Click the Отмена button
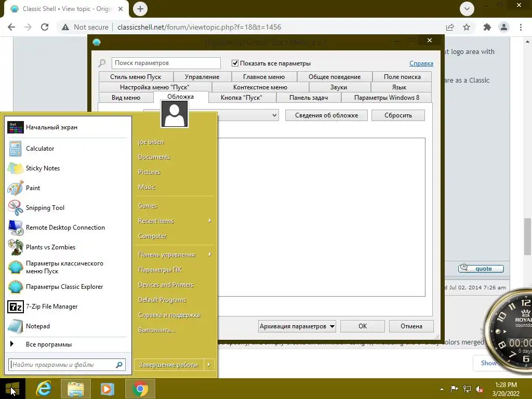This screenshot has height=399, width=532. 411,326
